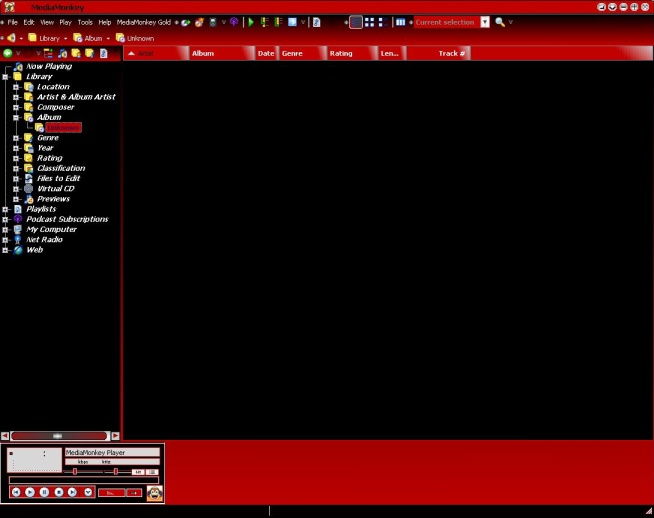Click the stop button in player

point(59,492)
